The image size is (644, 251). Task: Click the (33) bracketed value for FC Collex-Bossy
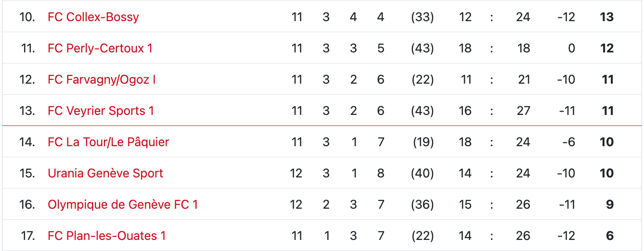(422, 17)
